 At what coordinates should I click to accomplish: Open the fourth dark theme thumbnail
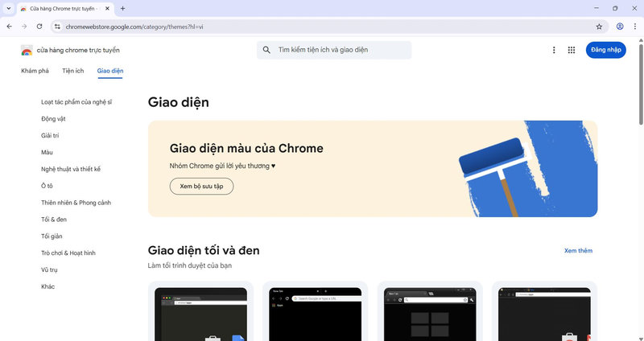coord(545,314)
